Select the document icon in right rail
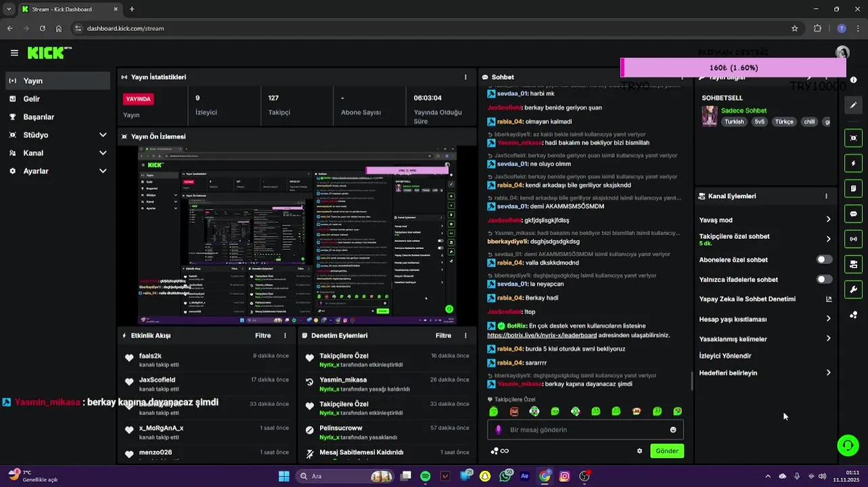The height and width of the screenshot is (487, 868). (x=853, y=189)
